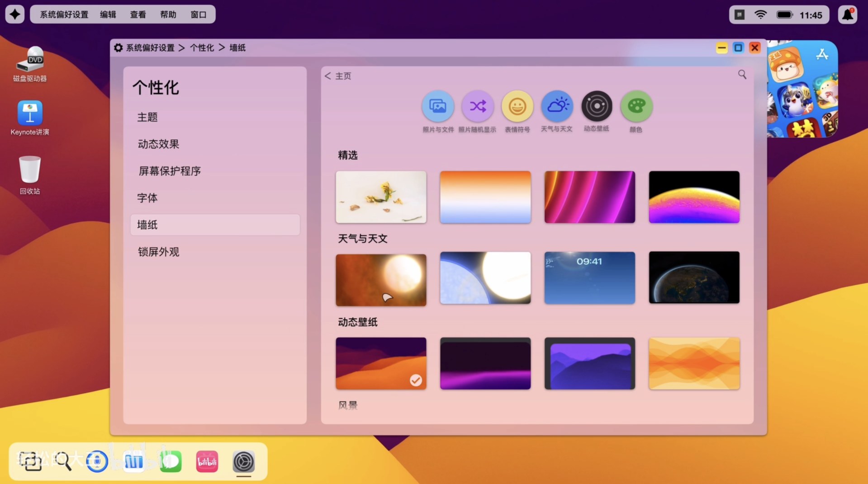868x484 pixels.
Task: Choose the dried flower featured wallpaper
Action: (x=381, y=197)
